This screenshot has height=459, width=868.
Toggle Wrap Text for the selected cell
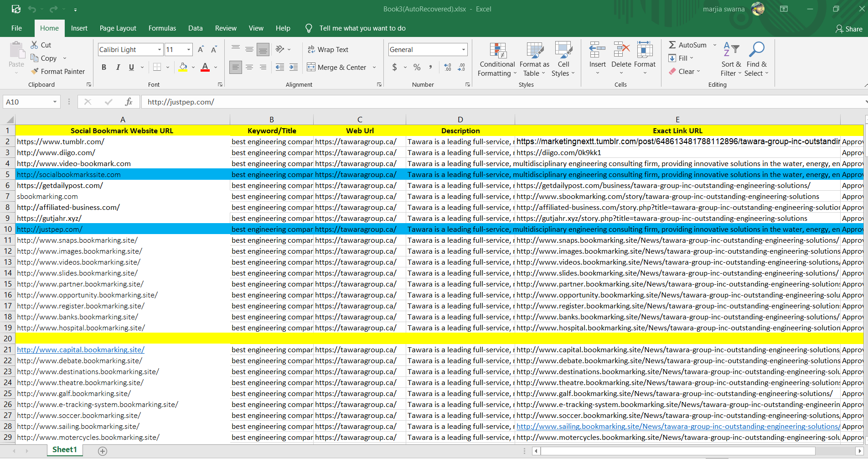tap(328, 49)
